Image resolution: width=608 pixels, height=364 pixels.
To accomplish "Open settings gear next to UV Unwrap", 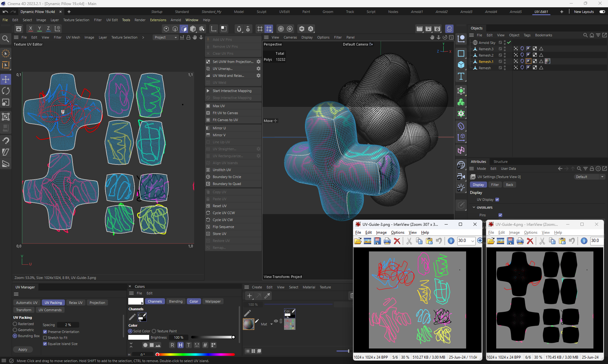I will (258, 69).
